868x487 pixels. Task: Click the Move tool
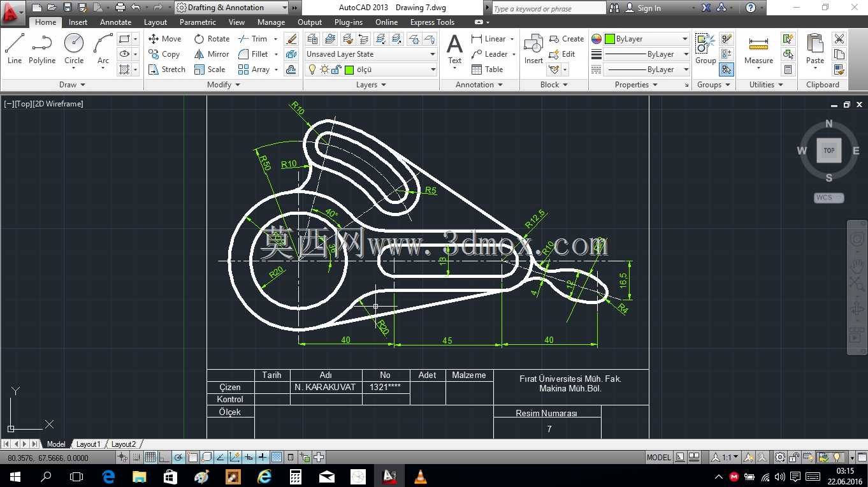(x=165, y=39)
